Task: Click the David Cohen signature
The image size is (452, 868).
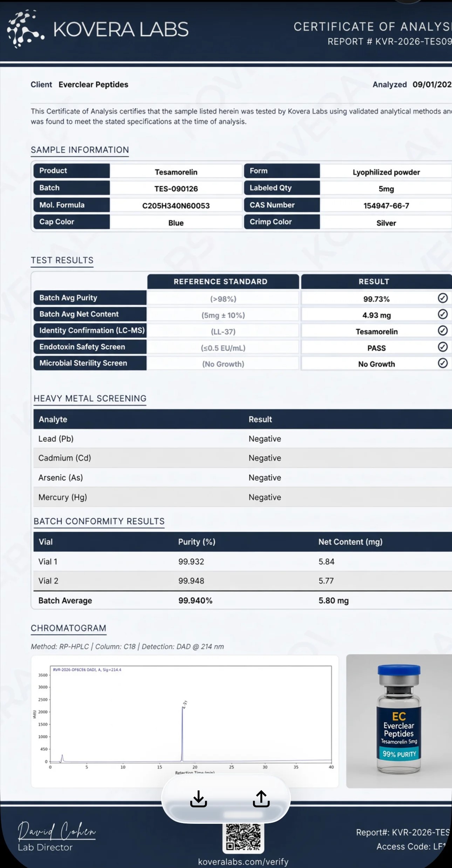Action: 57,831
